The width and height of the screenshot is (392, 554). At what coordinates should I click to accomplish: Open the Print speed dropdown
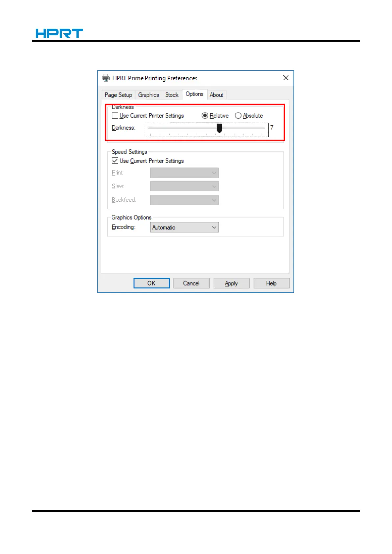coord(184,173)
